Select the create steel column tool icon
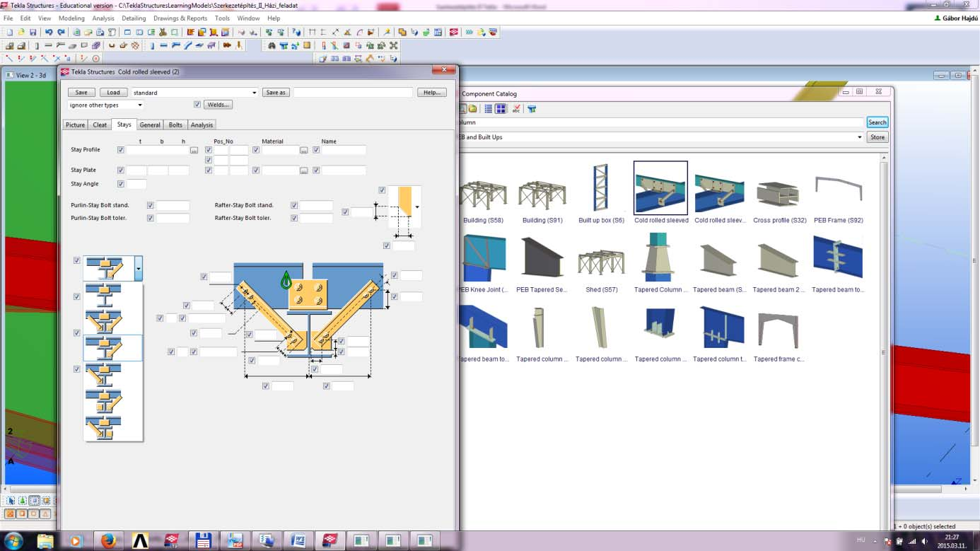980x551 pixels. pos(152,46)
